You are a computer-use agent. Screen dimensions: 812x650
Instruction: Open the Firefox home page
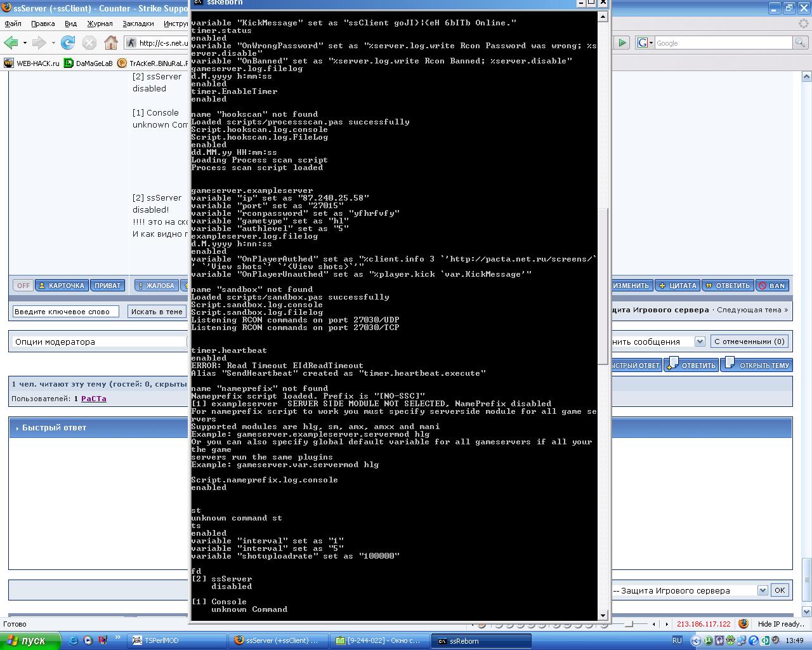(111, 43)
